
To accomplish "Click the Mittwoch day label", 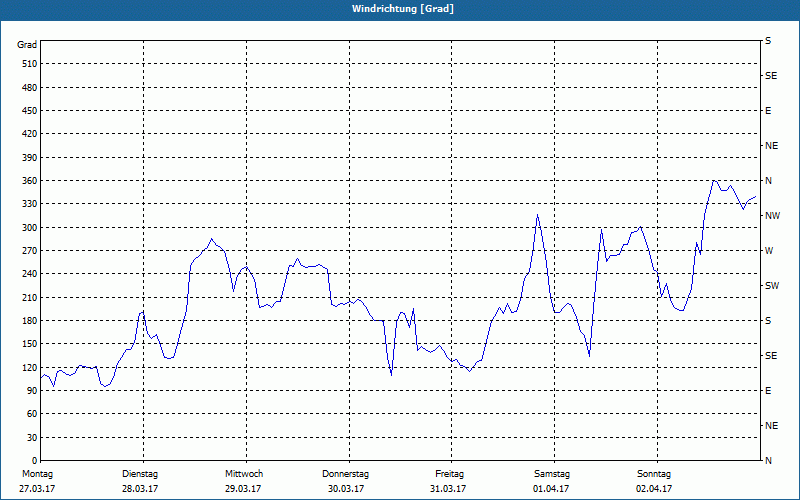I will [x=244, y=474].
